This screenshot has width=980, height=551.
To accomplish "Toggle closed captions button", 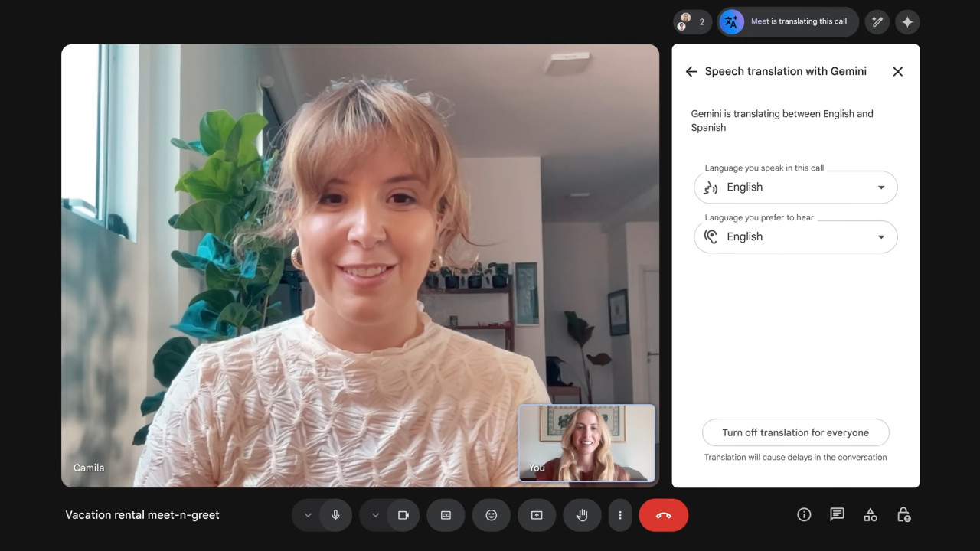I will 446,515.
